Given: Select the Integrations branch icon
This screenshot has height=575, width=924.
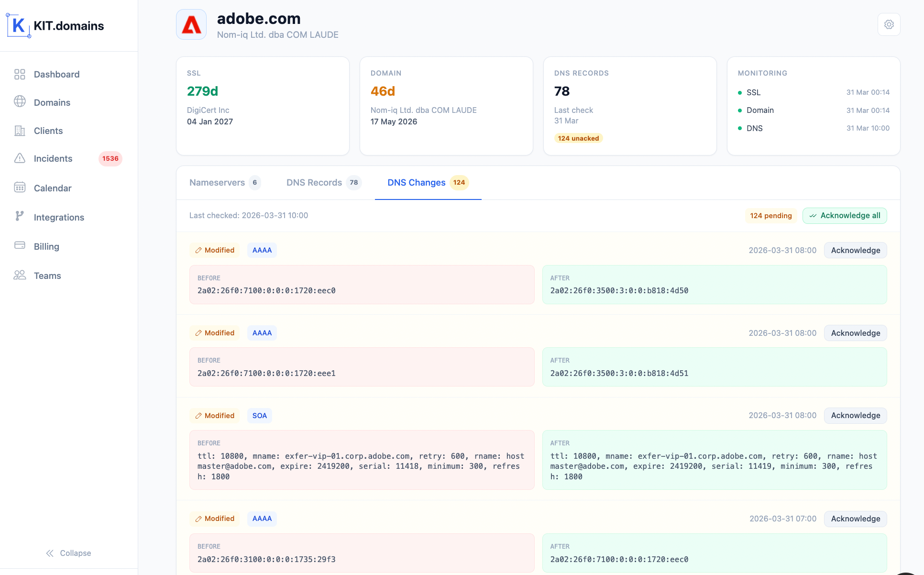Looking at the screenshot, I should point(20,216).
